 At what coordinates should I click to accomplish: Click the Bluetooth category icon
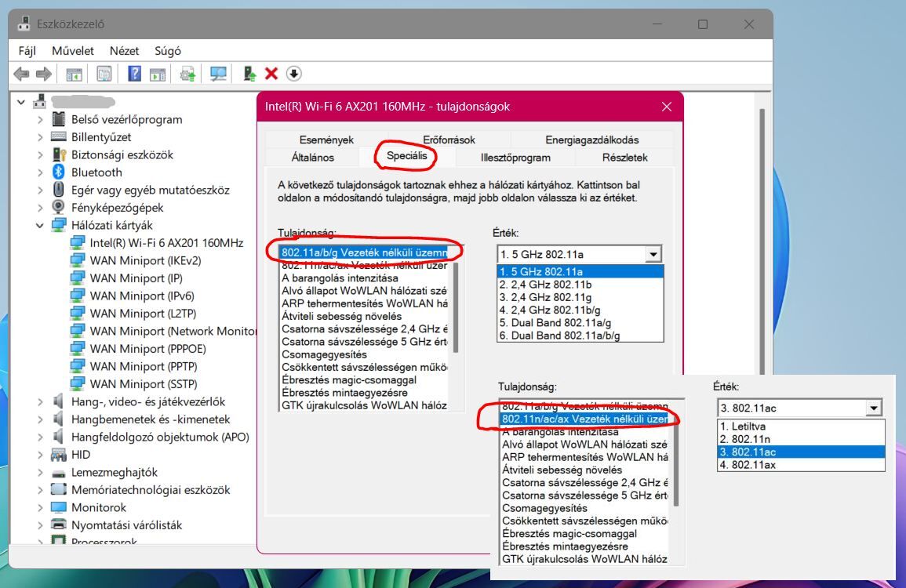tap(58, 172)
